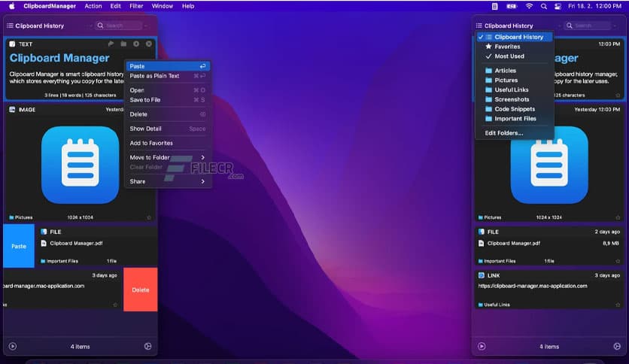Expand the Move to Folder submenu
Image resolution: width=629 pixels, height=364 pixels.
(x=168, y=157)
